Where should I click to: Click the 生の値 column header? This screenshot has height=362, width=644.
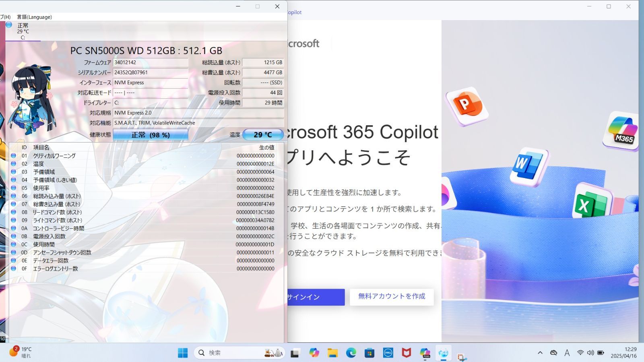pos(266,147)
